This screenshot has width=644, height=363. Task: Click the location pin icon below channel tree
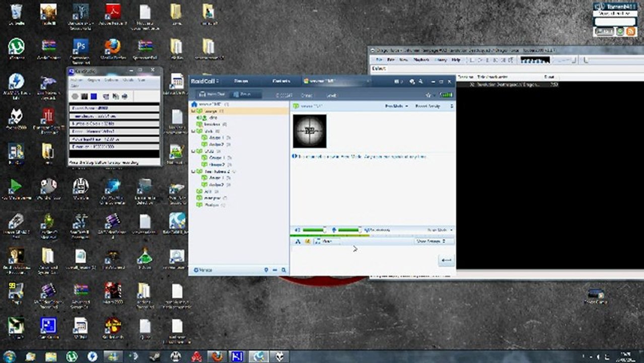pyautogui.click(x=266, y=270)
